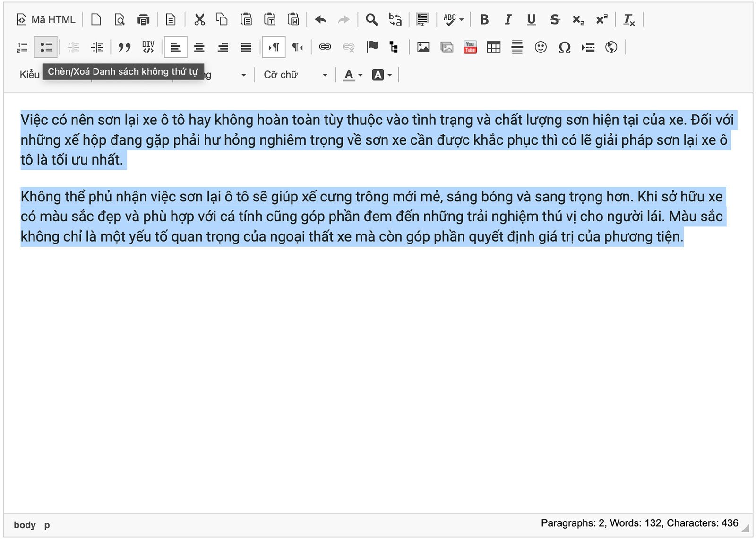Insert an anchor with the flag icon

coord(372,47)
